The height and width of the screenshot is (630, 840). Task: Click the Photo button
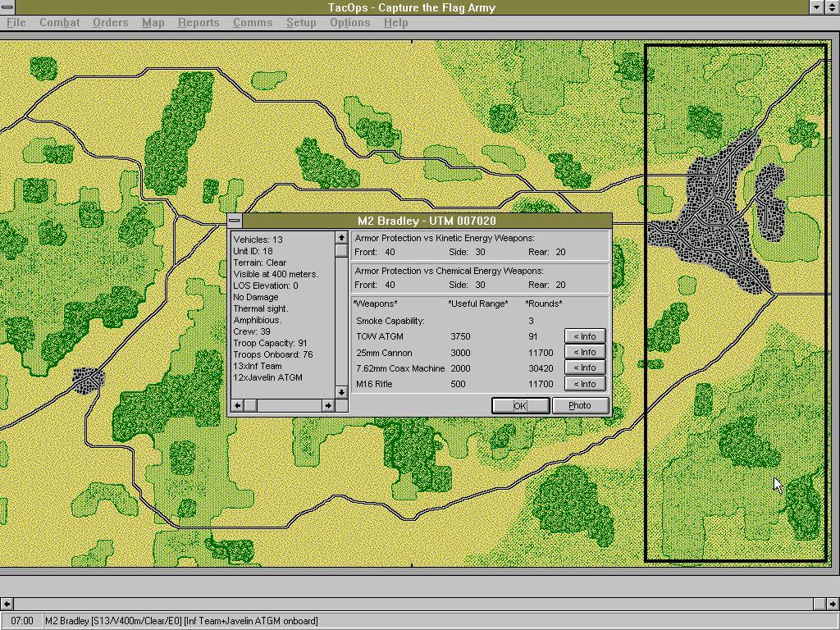(580, 405)
